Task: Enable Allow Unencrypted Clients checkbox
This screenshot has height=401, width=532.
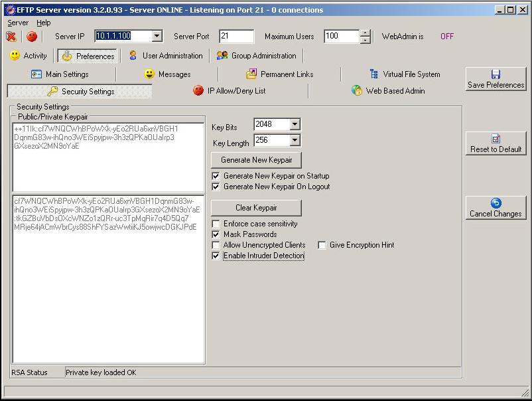Action: [216, 245]
